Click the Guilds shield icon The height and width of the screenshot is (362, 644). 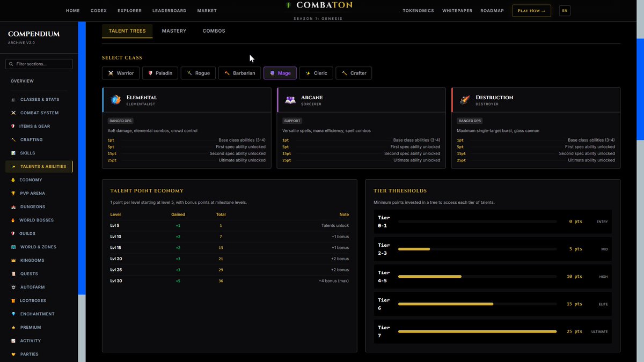pyautogui.click(x=13, y=234)
